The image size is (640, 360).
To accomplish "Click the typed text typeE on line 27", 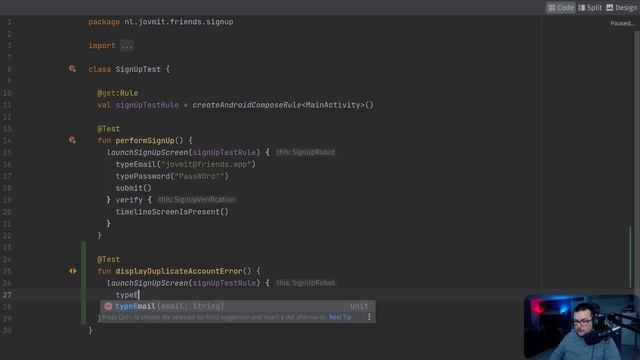I will (127, 295).
